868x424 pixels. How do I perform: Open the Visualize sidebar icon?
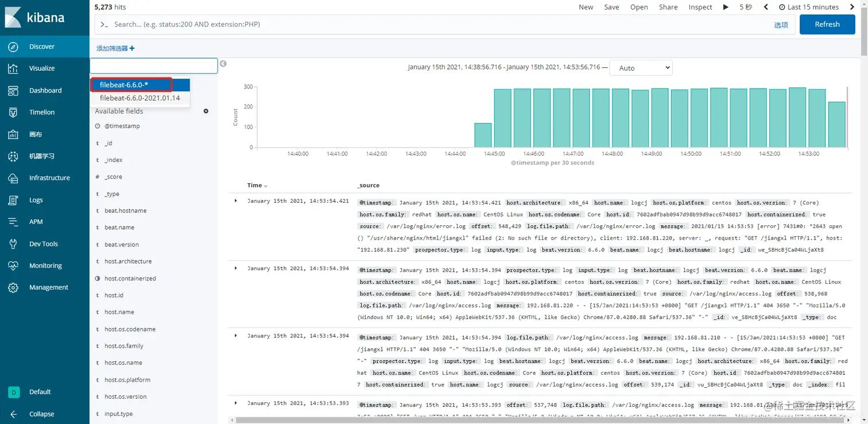(13, 68)
